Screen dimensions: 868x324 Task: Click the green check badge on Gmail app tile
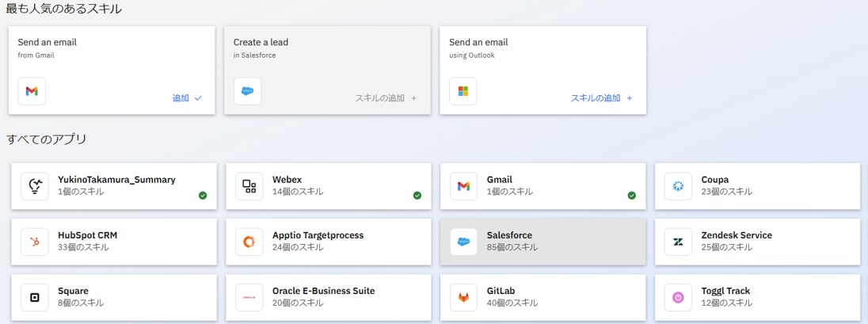pos(631,196)
